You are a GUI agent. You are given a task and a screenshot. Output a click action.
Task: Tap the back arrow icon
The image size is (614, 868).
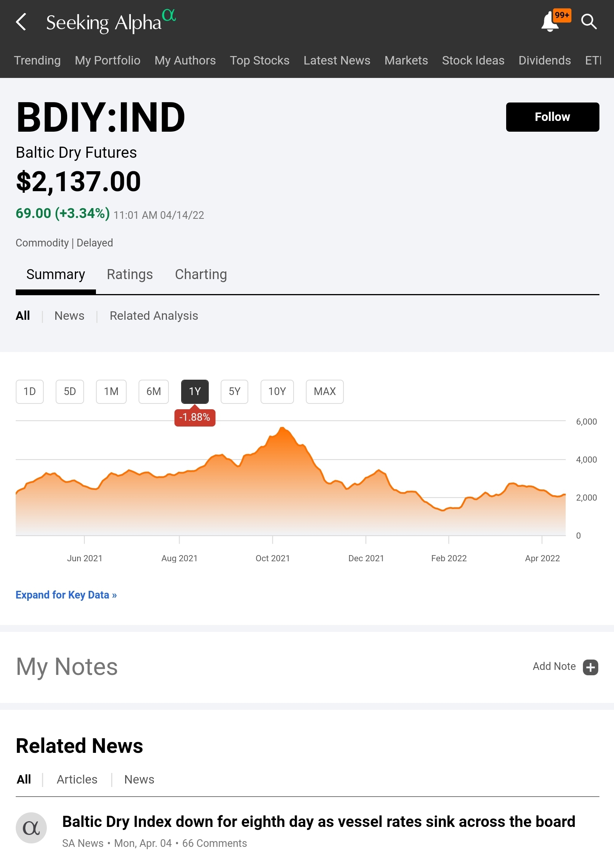tap(21, 22)
